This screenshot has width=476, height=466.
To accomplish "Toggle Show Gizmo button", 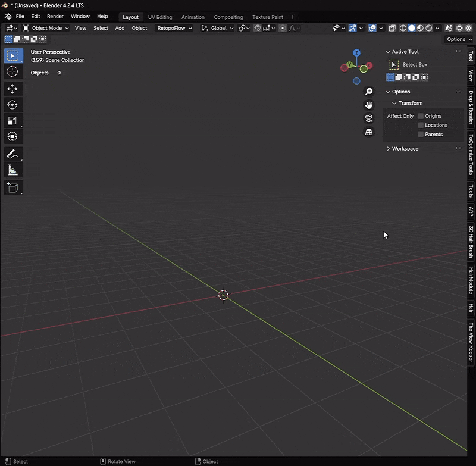I will (352, 28).
